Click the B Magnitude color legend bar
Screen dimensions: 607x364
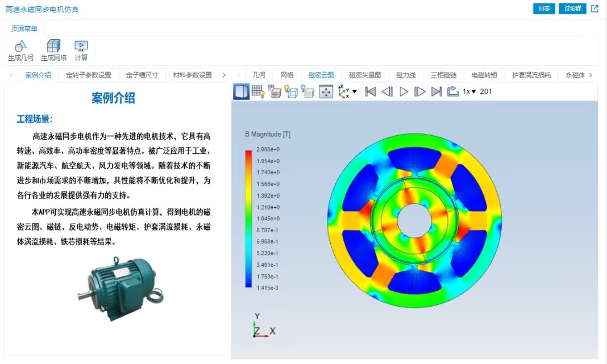[248, 219]
